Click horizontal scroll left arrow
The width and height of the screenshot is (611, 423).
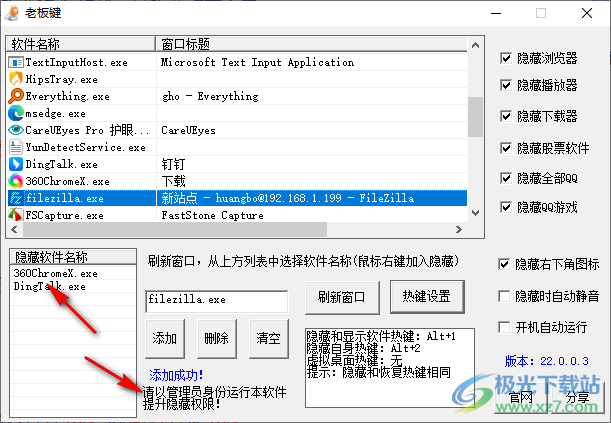(x=14, y=229)
